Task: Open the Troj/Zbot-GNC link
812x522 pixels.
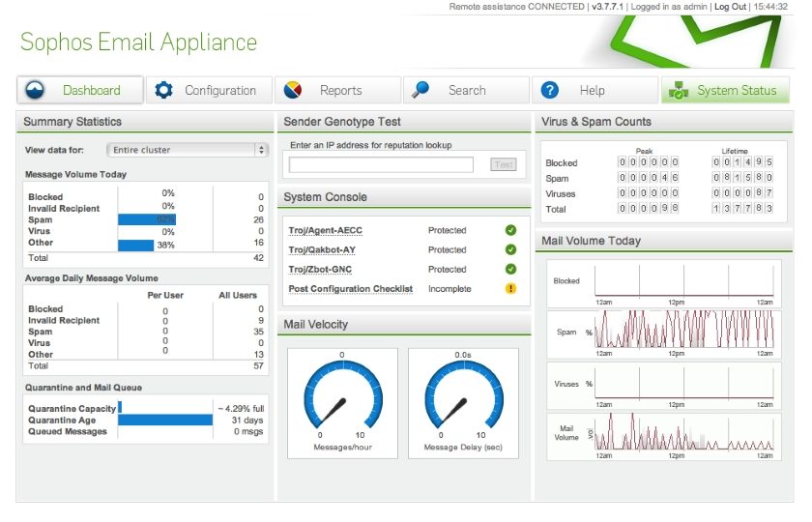Action: click(x=320, y=270)
